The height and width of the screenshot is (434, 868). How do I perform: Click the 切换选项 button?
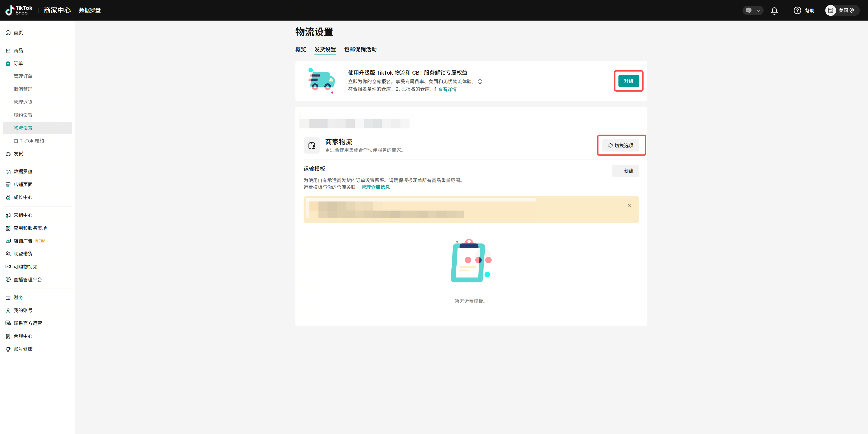(621, 145)
